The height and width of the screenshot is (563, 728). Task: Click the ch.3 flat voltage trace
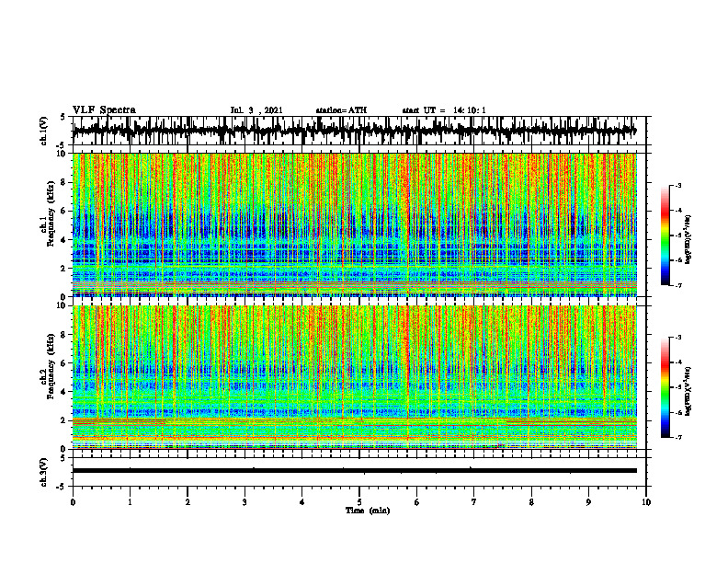pyautogui.click(x=354, y=471)
